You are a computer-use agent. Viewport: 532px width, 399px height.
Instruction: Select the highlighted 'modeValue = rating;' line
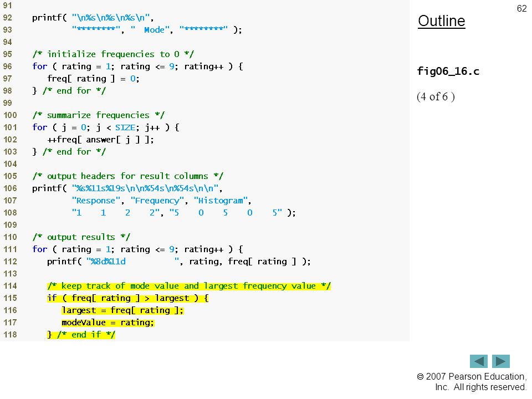[108, 323]
